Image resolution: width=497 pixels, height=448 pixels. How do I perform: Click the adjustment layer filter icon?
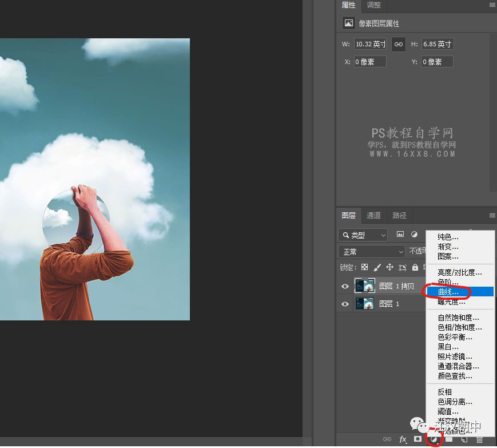tap(415, 235)
